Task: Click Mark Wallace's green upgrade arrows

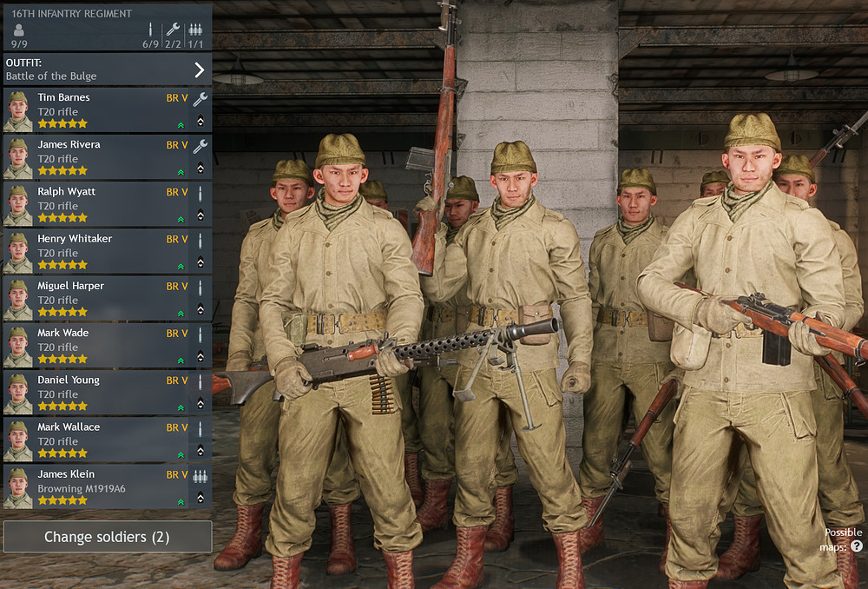Action: 181,455
